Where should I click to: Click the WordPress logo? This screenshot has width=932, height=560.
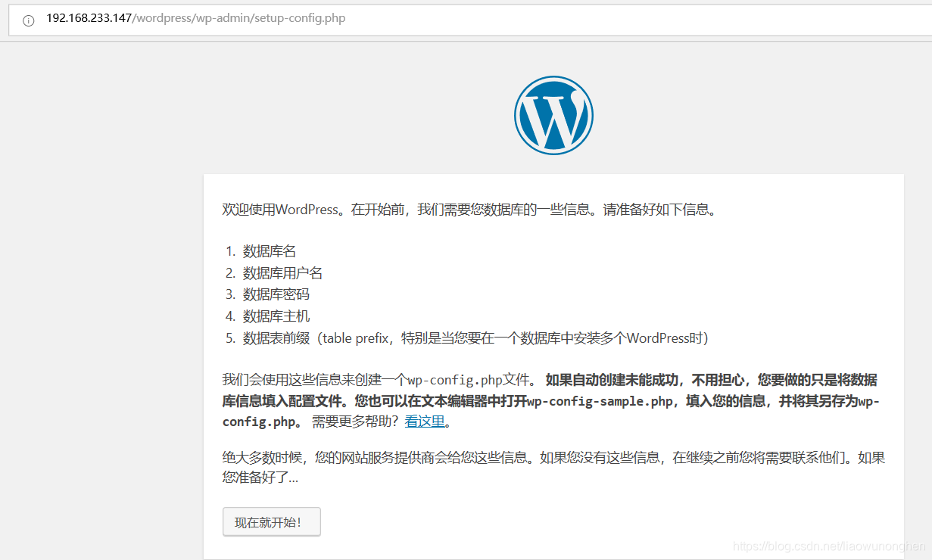553,116
